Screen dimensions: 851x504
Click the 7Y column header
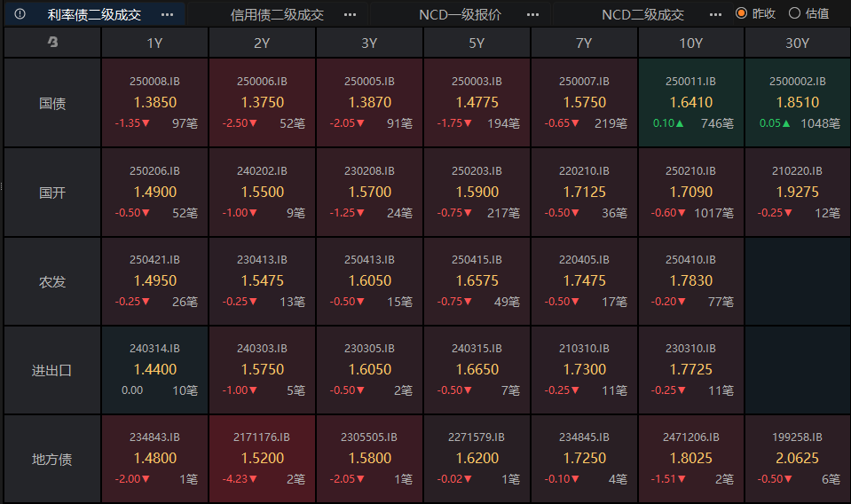click(584, 43)
